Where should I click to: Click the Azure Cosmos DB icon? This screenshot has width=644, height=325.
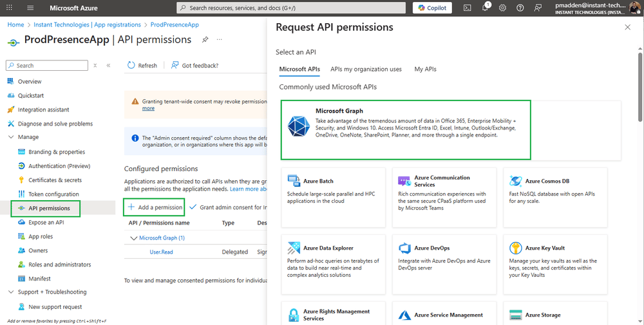(515, 181)
